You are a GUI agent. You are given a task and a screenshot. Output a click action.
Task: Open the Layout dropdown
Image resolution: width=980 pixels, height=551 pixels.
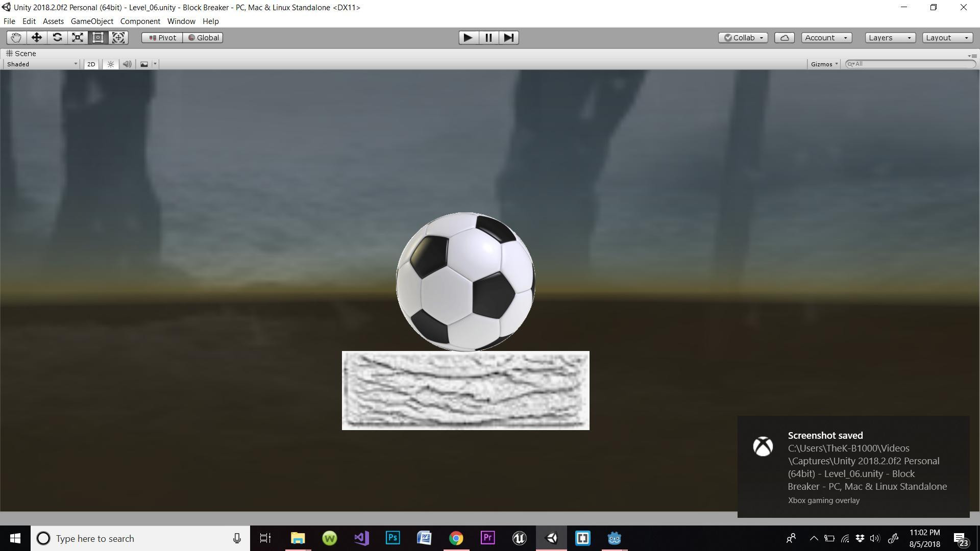click(947, 38)
